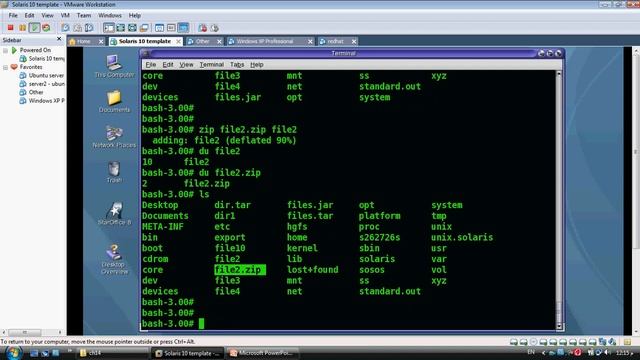Click Network Places desktop icon

tap(114, 136)
